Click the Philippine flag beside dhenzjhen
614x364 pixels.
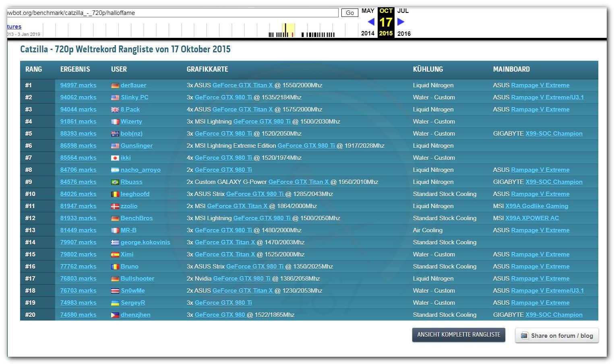(x=115, y=315)
